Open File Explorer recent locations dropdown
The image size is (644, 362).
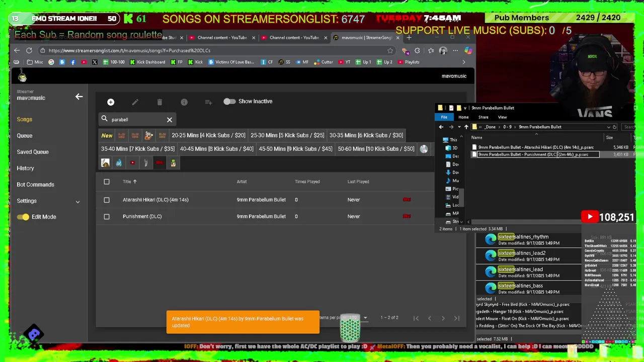[458, 127]
